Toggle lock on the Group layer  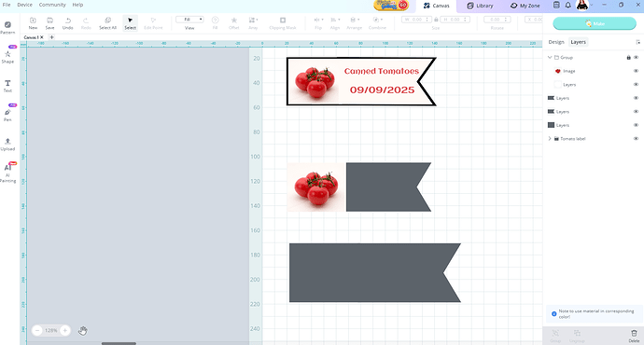pyautogui.click(x=628, y=58)
